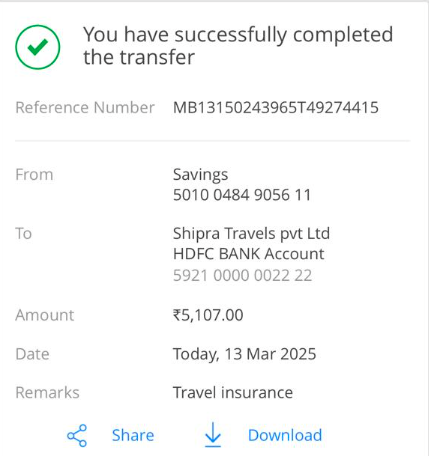Click the To field label

tap(24, 233)
